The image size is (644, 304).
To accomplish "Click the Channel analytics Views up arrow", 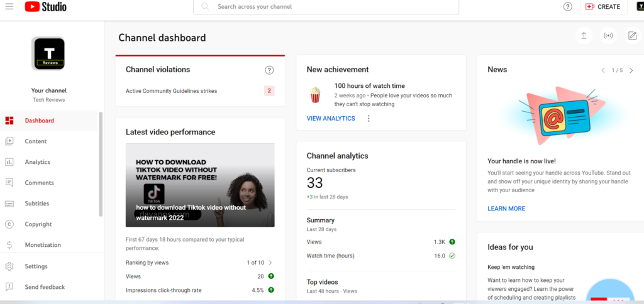I will pos(452,242).
